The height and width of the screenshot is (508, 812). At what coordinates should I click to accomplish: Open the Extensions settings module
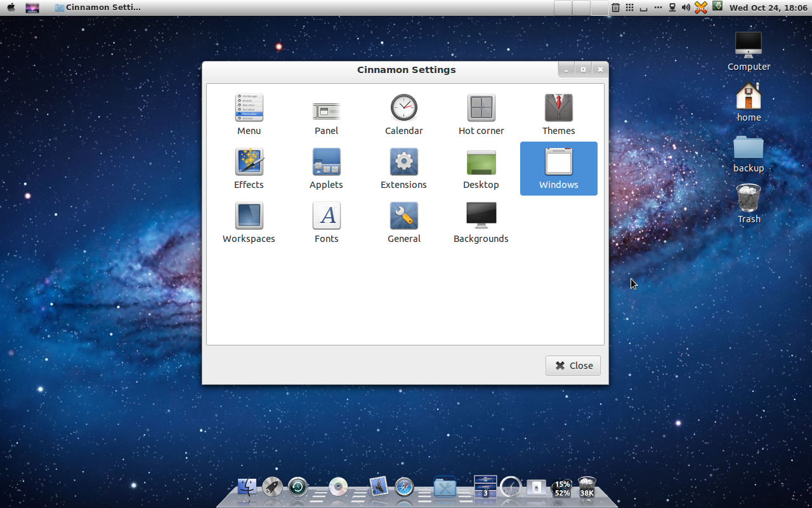click(x=403, y=169)
